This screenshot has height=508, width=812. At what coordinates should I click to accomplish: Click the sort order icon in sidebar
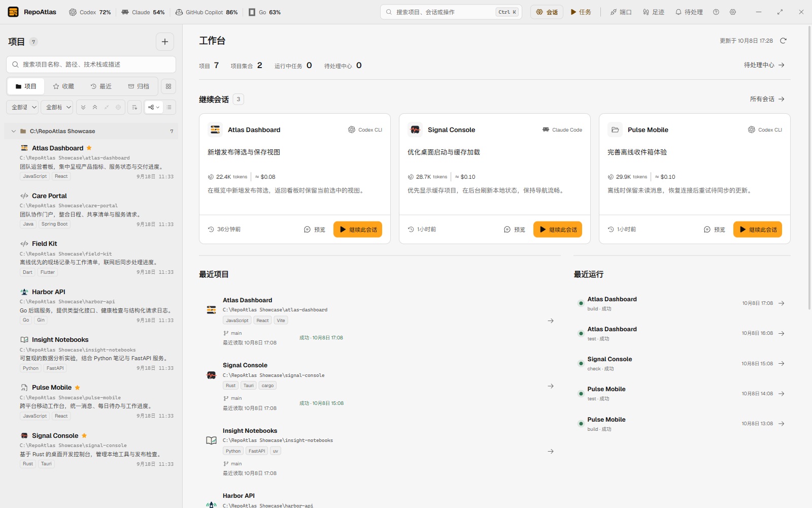134,107
